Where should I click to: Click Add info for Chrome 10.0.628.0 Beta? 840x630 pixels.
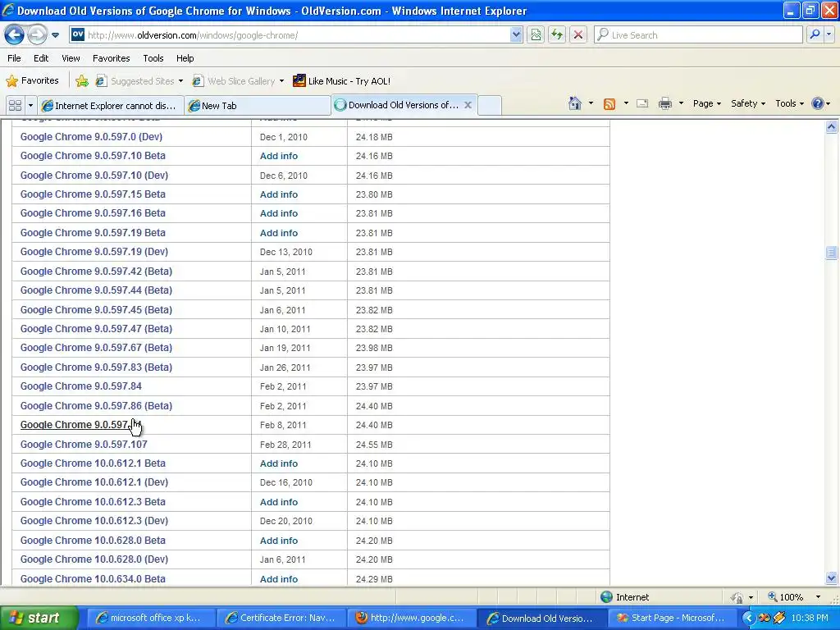pos(279,541)
